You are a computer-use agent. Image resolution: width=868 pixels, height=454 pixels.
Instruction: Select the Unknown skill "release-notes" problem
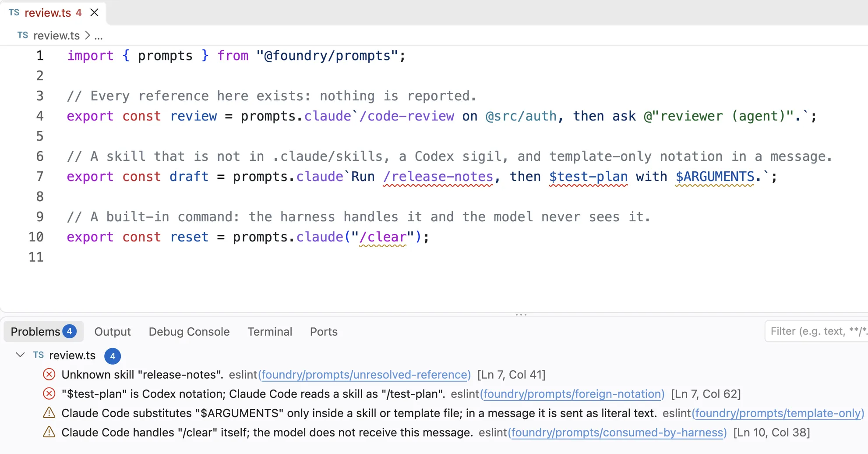point(142,375)
